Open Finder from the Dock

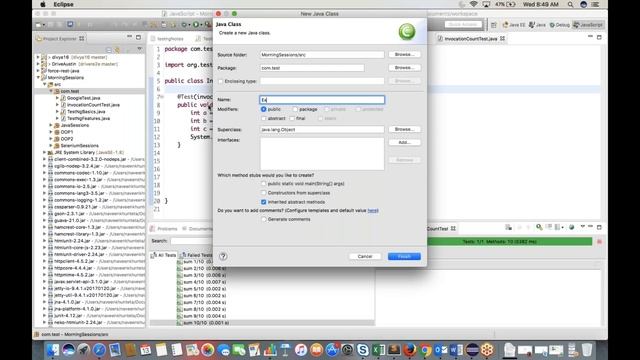pyautogui.click(x=53, y=350)
